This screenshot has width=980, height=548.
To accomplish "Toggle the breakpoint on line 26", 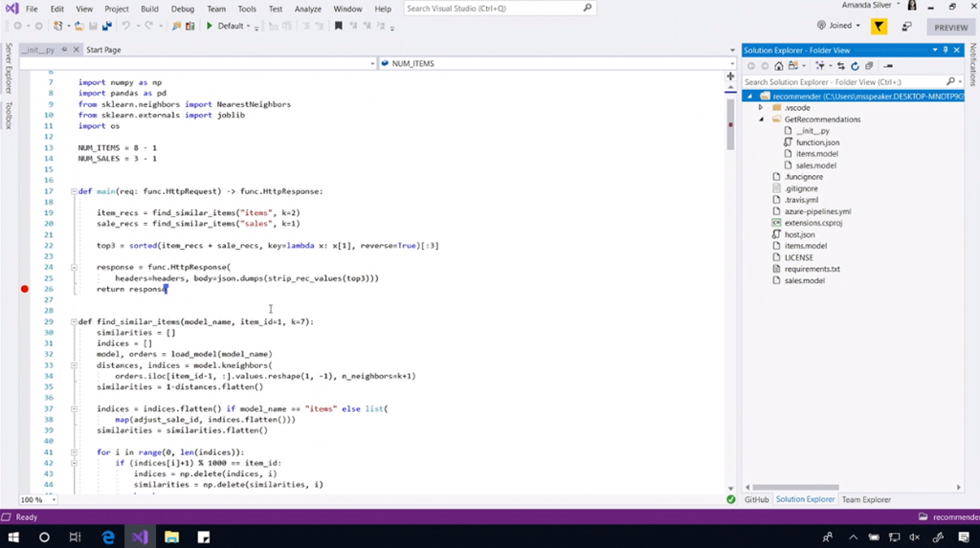I will coord(25,289).
